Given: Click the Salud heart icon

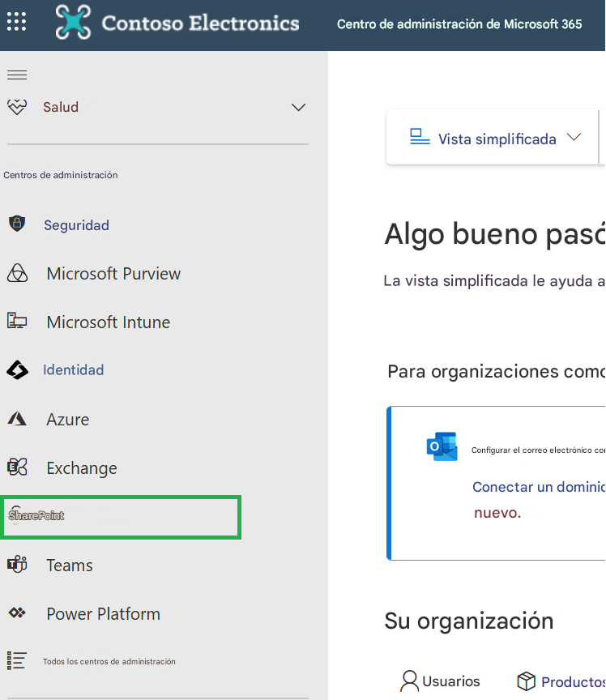Looking at the screenshot, I should pyautogui.click(x=17, y=107).
